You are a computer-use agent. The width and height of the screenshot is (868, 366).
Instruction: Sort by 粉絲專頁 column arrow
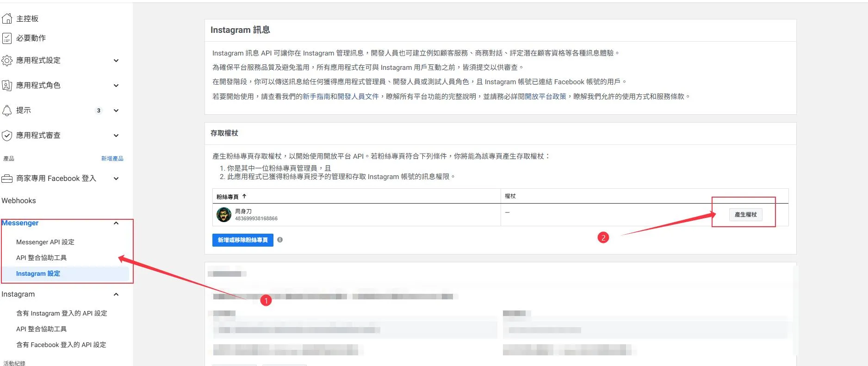coord(244,196)
